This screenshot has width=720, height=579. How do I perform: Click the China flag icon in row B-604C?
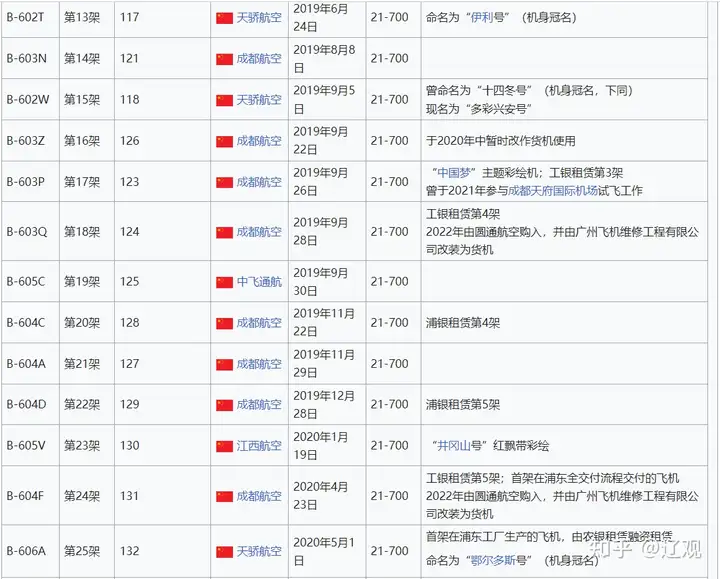coord(225,323)
